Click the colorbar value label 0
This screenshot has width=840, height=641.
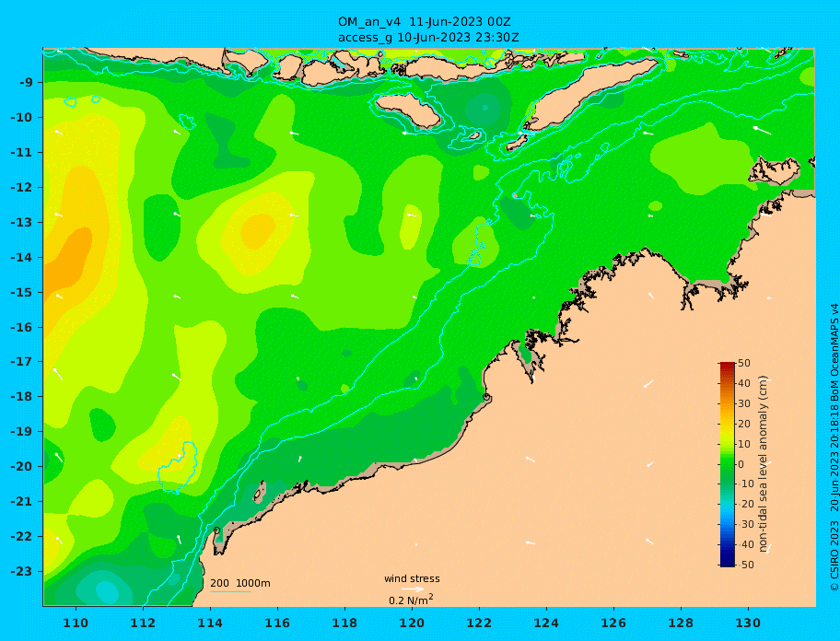pyautogui.click(x=741, y=464)
